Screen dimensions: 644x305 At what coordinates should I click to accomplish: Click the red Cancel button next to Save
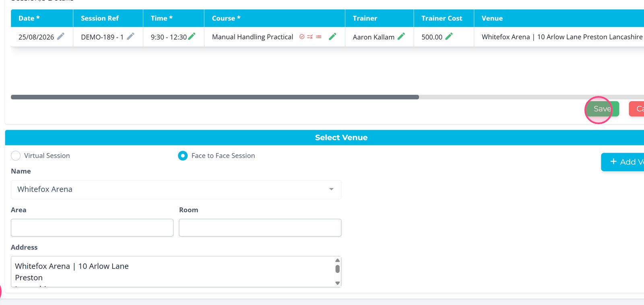coord(637,109)
